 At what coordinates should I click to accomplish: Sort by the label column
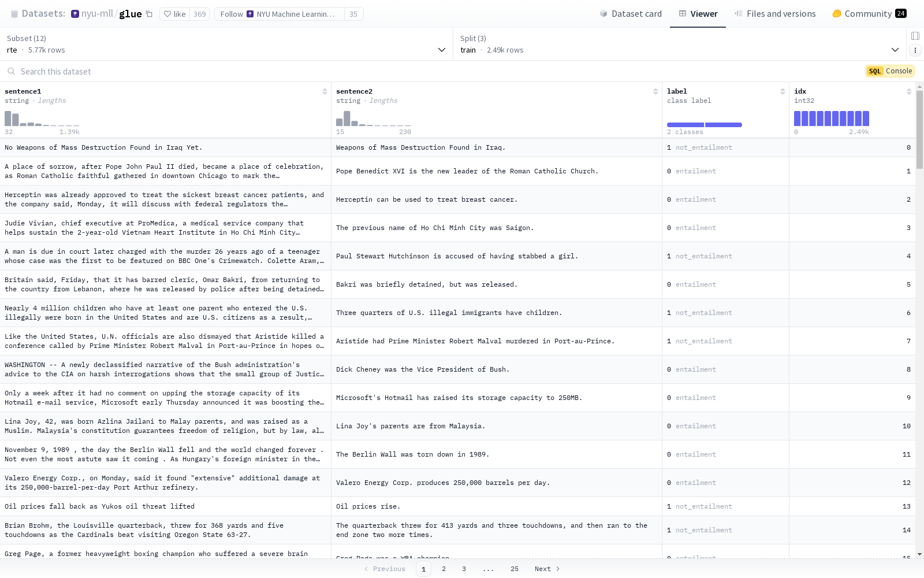point(783,91)
